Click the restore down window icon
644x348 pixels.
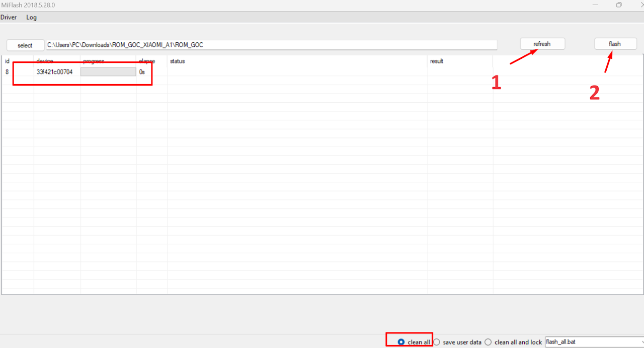619,5
